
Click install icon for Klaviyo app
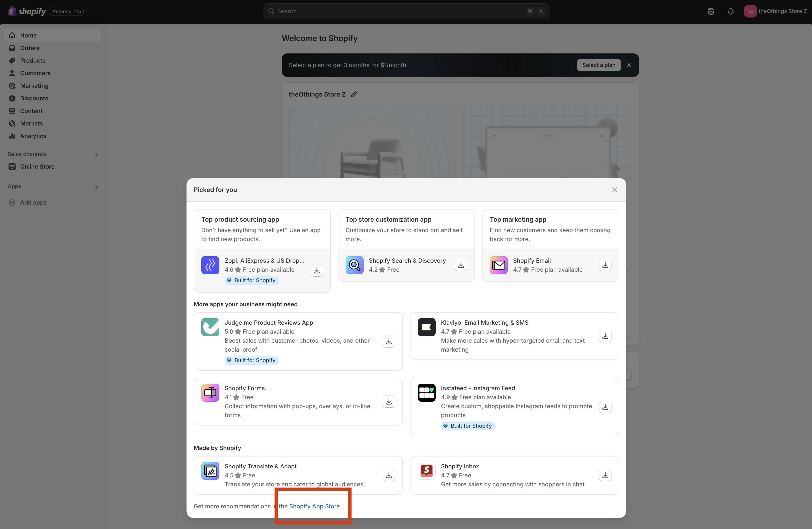[605, 336]
